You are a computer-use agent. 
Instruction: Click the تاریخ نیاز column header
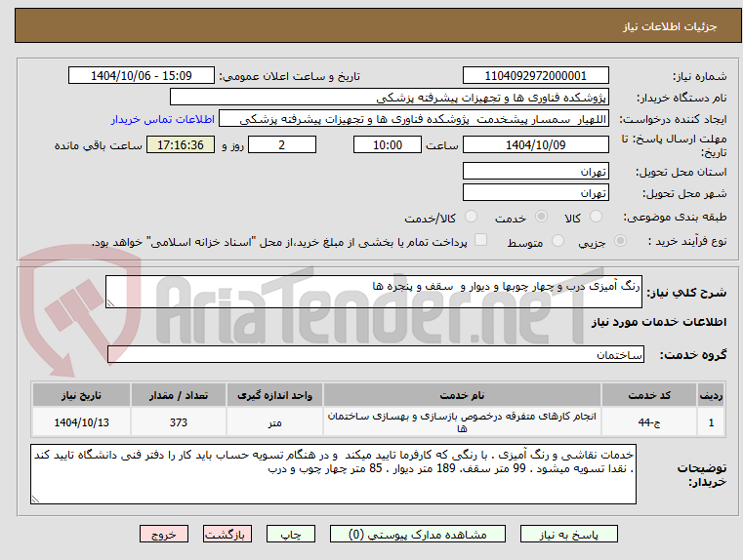pos(81,395)
